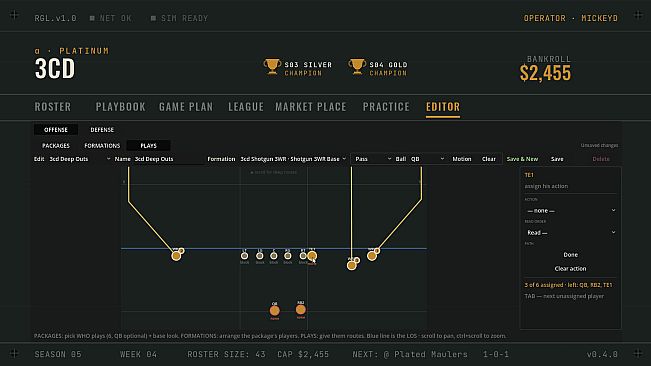Viewport: 651px width, 366px height.
Task: Click the S03 Silver Champion trophy icon
Action: tap(272, 66)
